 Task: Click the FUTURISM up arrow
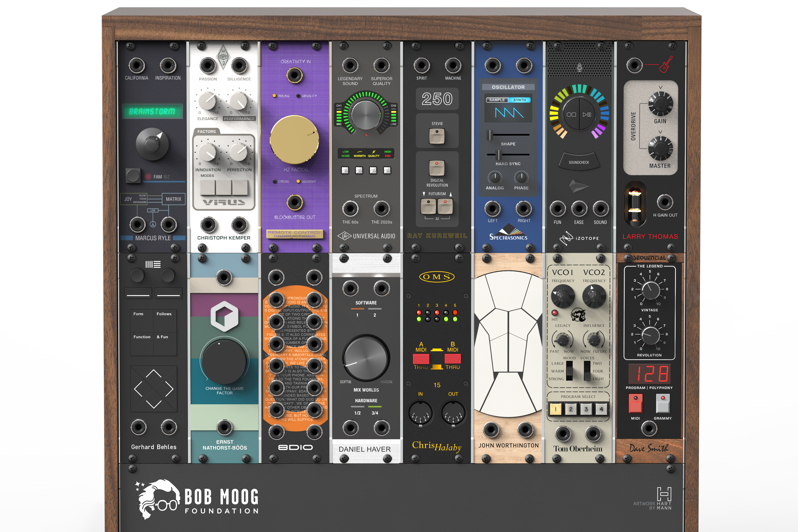(x=451, y=194)
